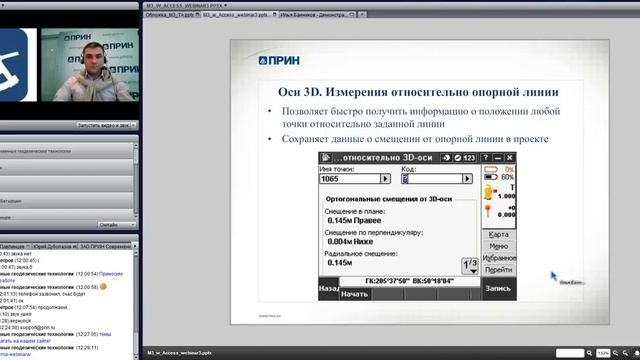640x360 pixels.
Task: Open the link in the 12:00:54 chat message
Action: [x=111, y=274]
